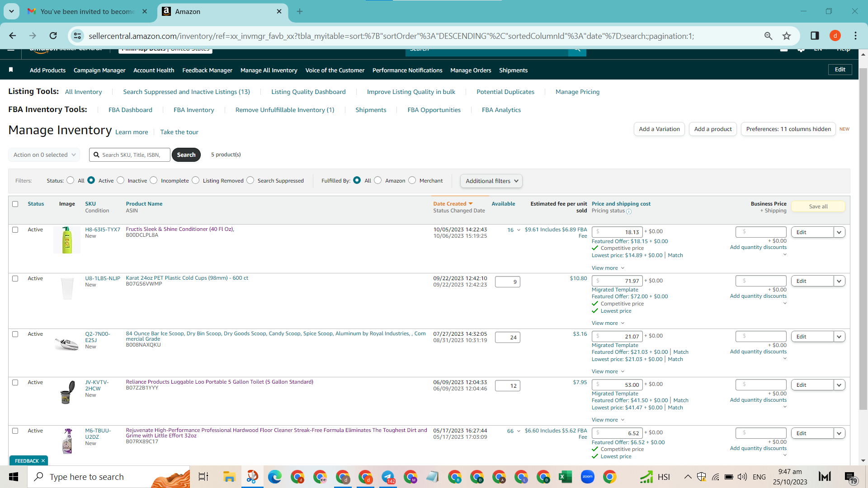This screenshot has width=868, height=488.
Task: Show hidden system tray icons
Action: [688, 477]
